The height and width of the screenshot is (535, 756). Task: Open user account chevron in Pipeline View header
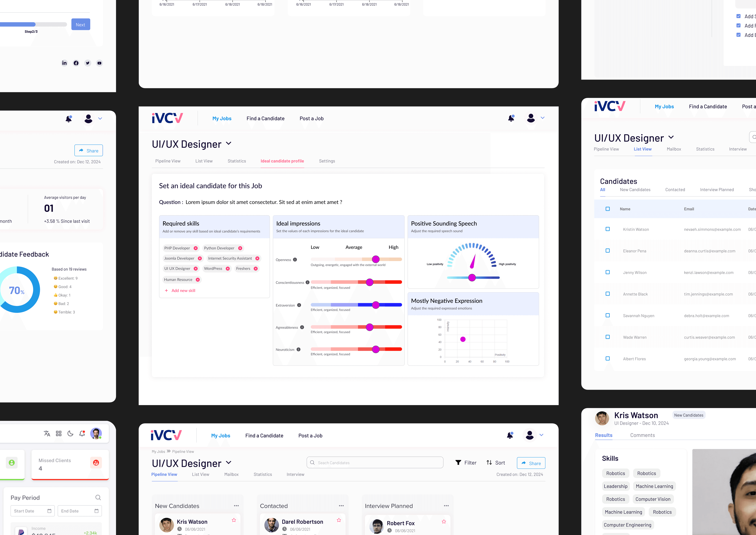[x=541, y=435]
